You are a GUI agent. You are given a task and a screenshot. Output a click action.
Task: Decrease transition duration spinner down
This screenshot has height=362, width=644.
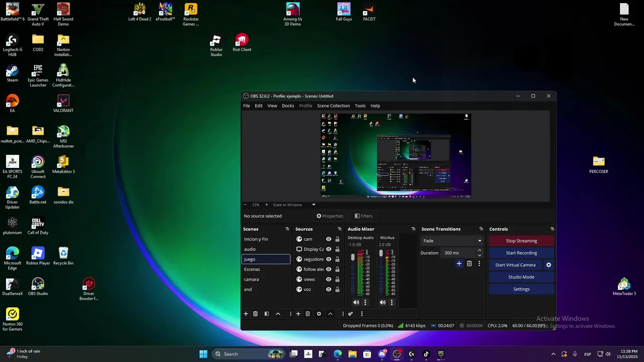point(479,255)
